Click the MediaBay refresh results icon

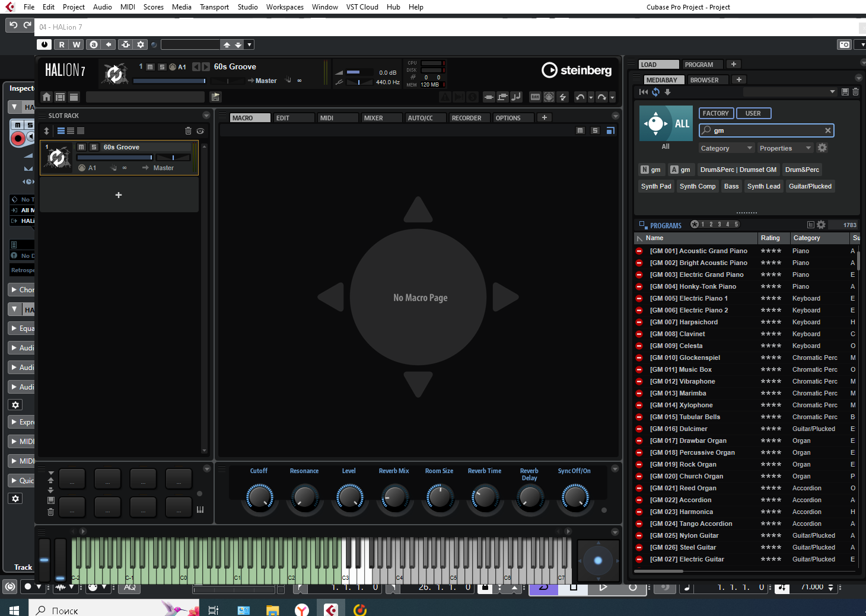click(655, 92)
